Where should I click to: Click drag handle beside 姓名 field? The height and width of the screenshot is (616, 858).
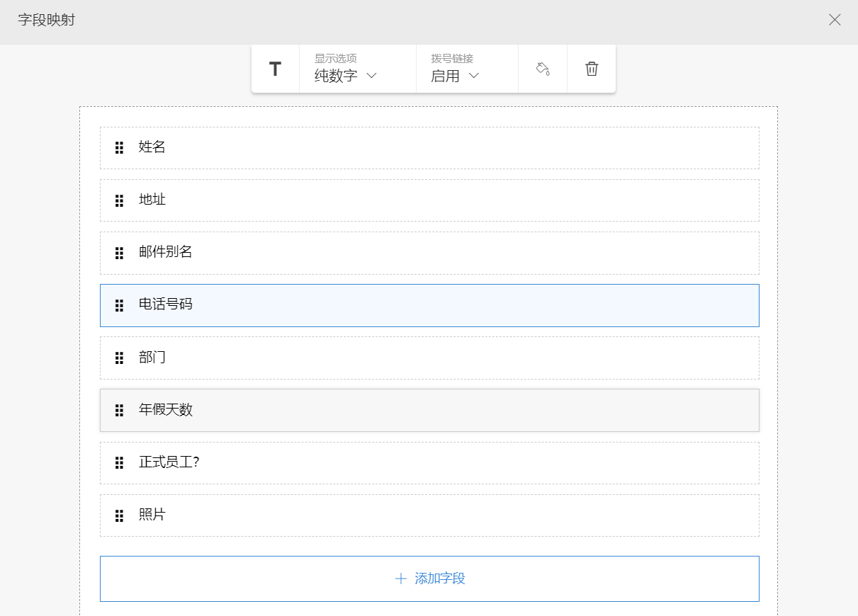[119, 148]
